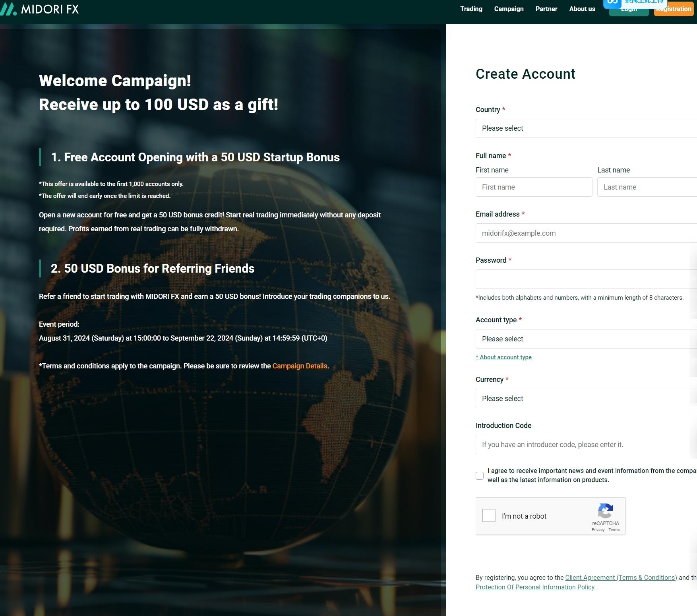
Task: Click the Referring Friends bonus heading
Action: [153, 269]
